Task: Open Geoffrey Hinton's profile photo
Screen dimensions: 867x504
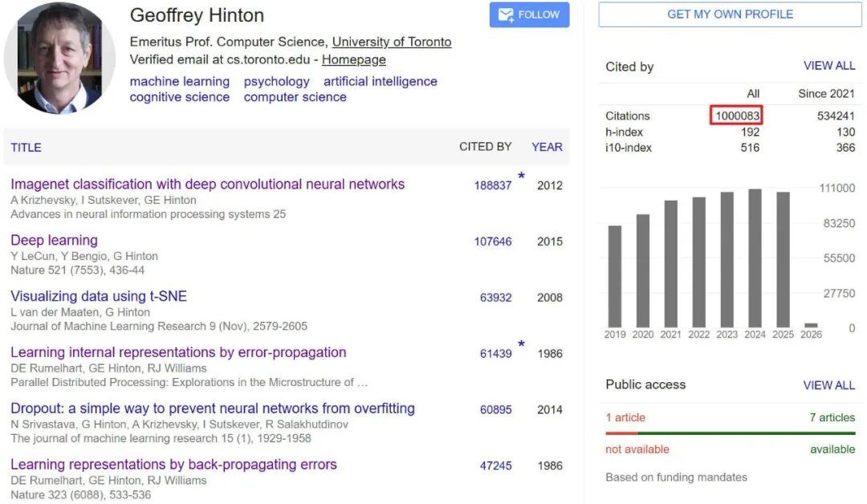Action: pyautogui.click(x=60, y=58)
